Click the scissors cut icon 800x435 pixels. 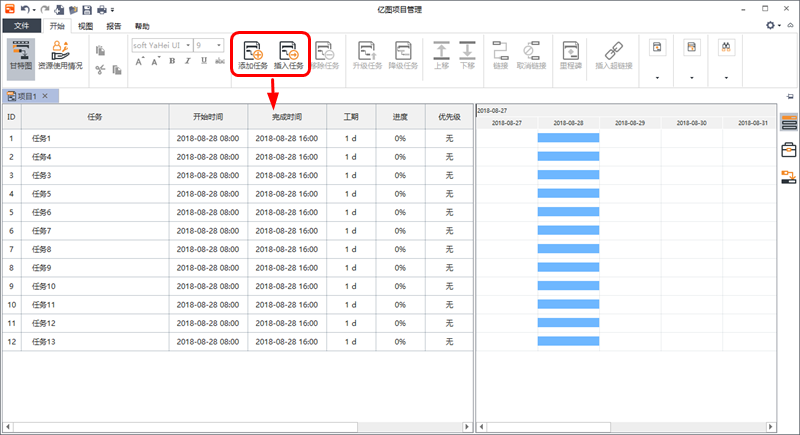101,69
